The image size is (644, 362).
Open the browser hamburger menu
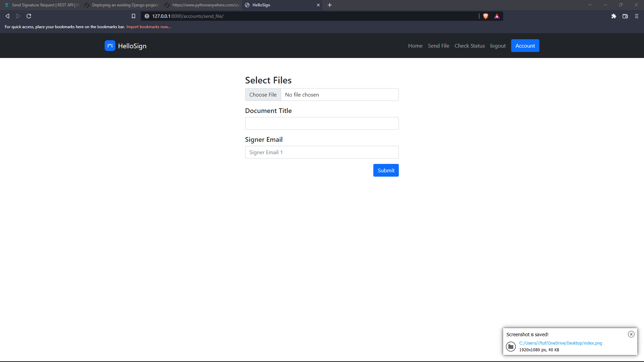point(636,16)
